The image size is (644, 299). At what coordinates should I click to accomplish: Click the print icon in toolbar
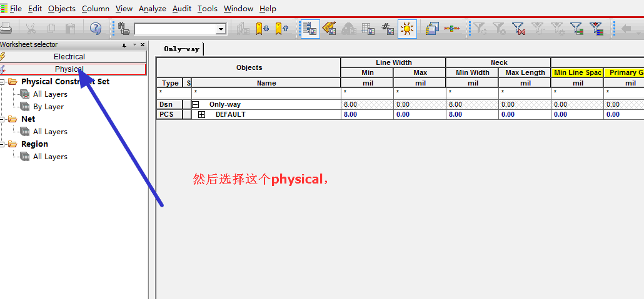(6, 28)
